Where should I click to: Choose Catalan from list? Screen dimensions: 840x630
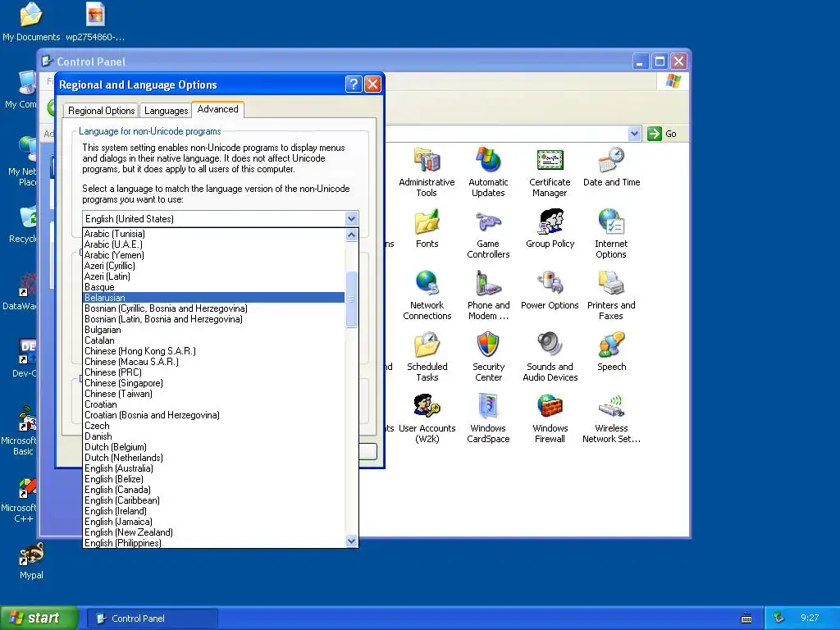[214, 340]
